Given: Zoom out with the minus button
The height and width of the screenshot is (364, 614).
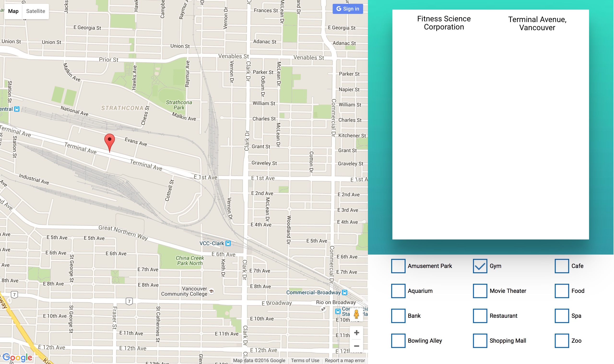Looking at the screenshot, I should pos(356,346).
